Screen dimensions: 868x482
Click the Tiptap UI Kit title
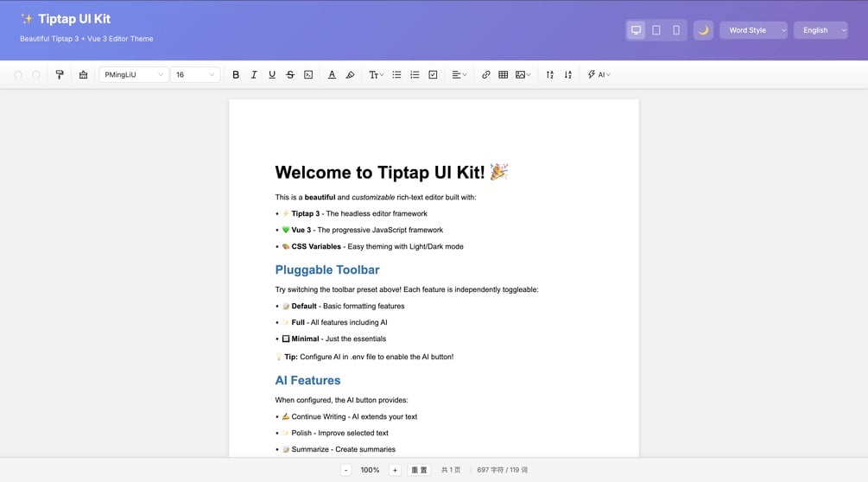tap(74, 19)
